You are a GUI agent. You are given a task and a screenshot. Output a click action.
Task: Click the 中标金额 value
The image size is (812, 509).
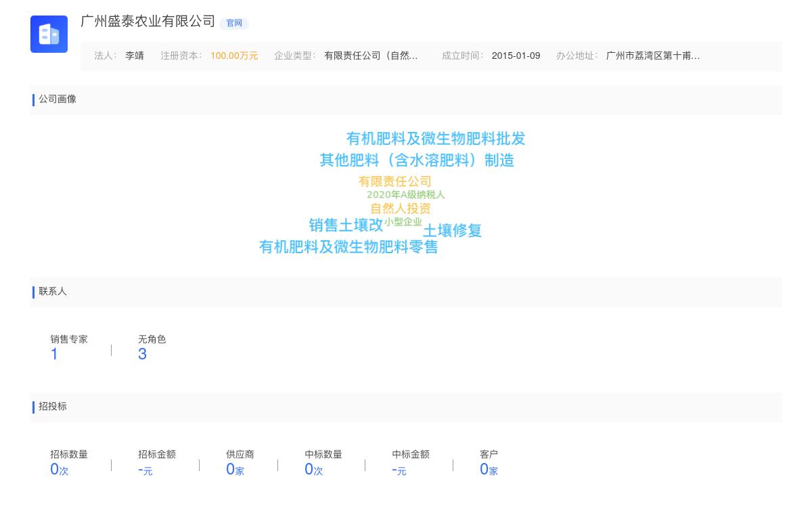pos(399,470)
